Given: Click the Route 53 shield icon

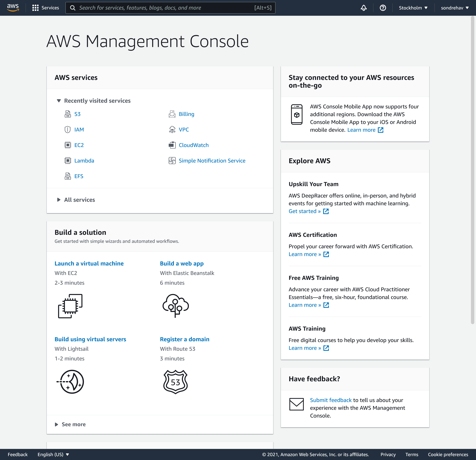Looking at the screenshot, I should click(x=175, y=382).
